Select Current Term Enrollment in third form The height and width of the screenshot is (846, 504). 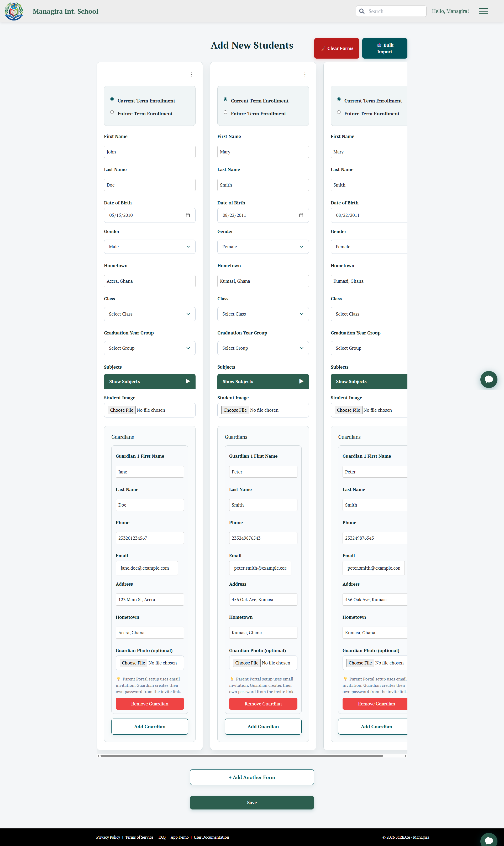pyautogui.click(x=339, y=99)
